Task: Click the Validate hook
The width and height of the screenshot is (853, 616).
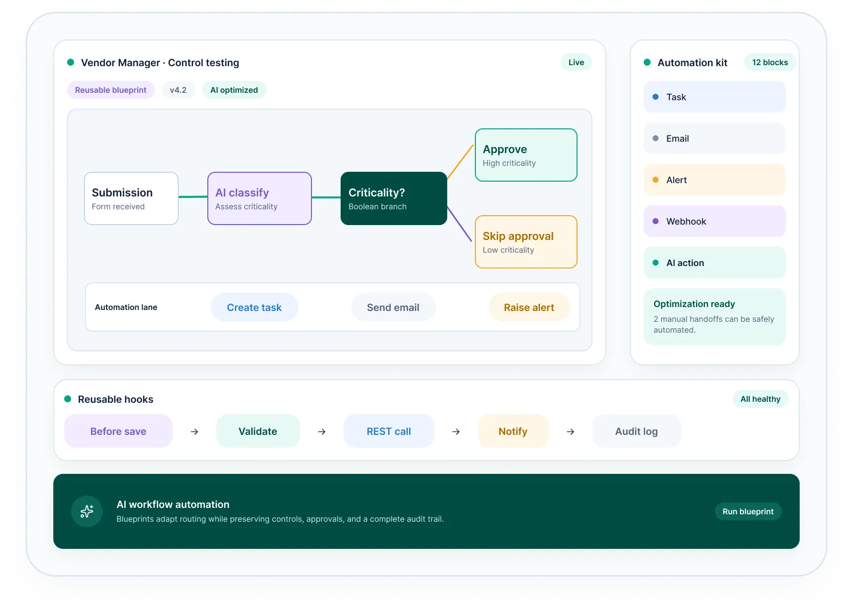Action: pos(258,431)
